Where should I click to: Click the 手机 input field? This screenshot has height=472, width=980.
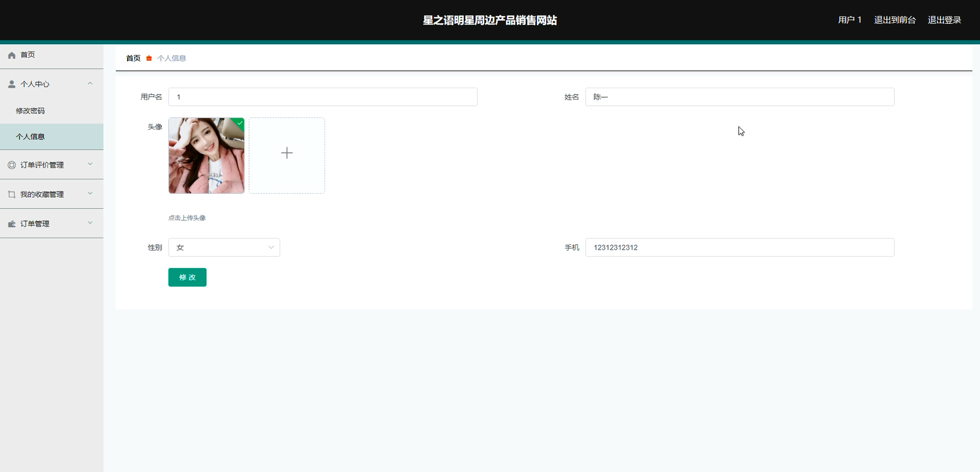tap(740, 247)
